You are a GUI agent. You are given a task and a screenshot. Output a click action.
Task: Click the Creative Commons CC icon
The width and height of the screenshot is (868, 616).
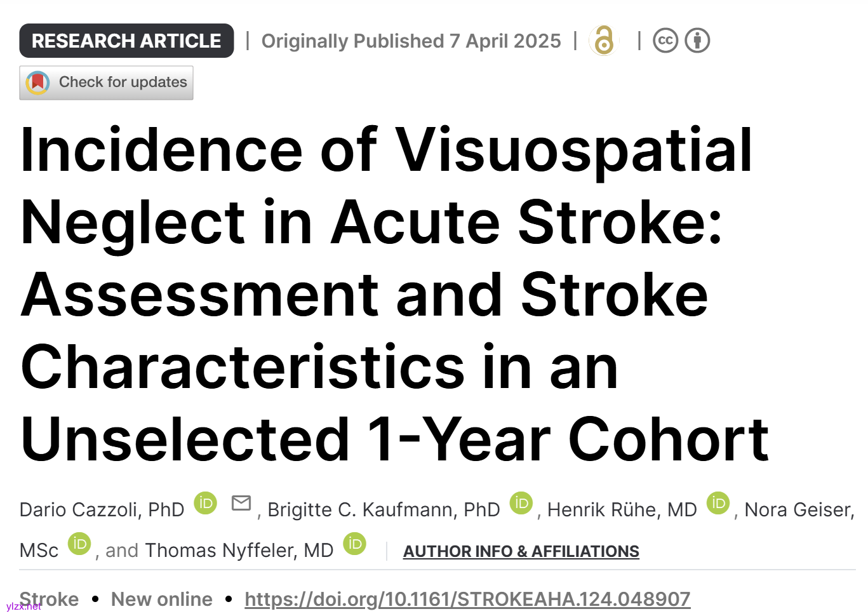pyautogui.click(x=665, y=41)
